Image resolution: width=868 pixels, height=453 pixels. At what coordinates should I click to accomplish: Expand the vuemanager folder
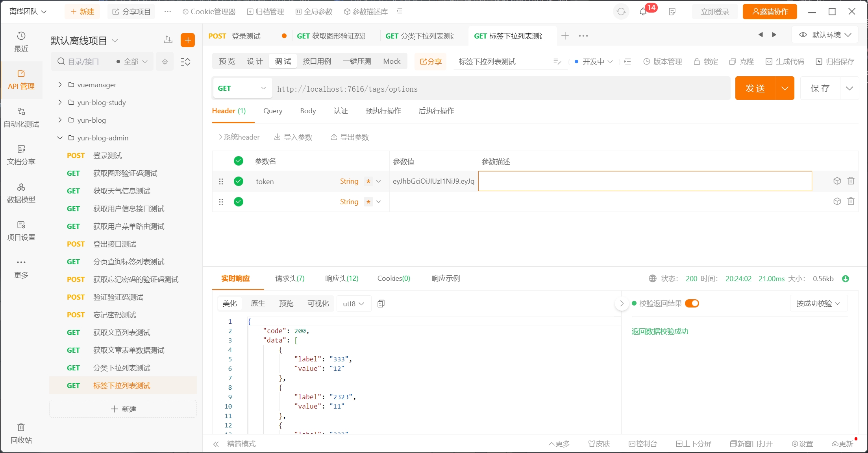point(60,85)
